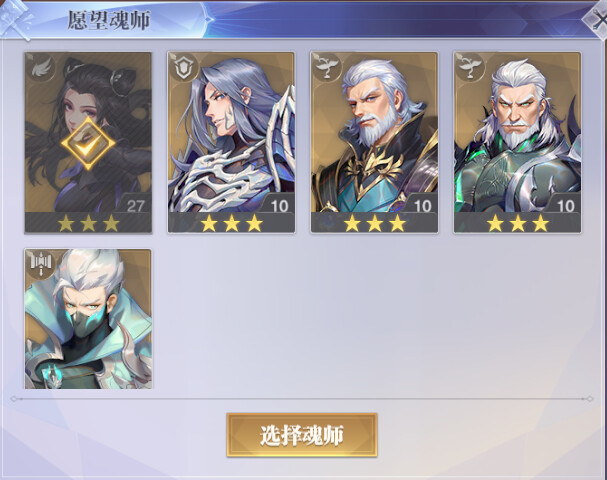Click the star rating under the green-armored elder
The width and height of the screenshot is (607, 480).
point(518,223)
